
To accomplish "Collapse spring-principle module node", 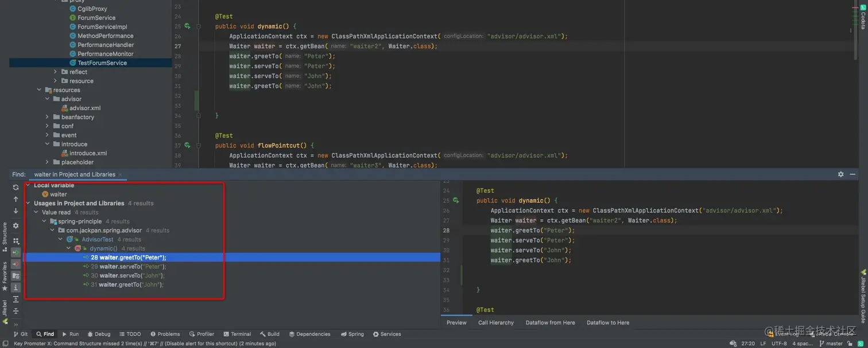I will 44,221.
